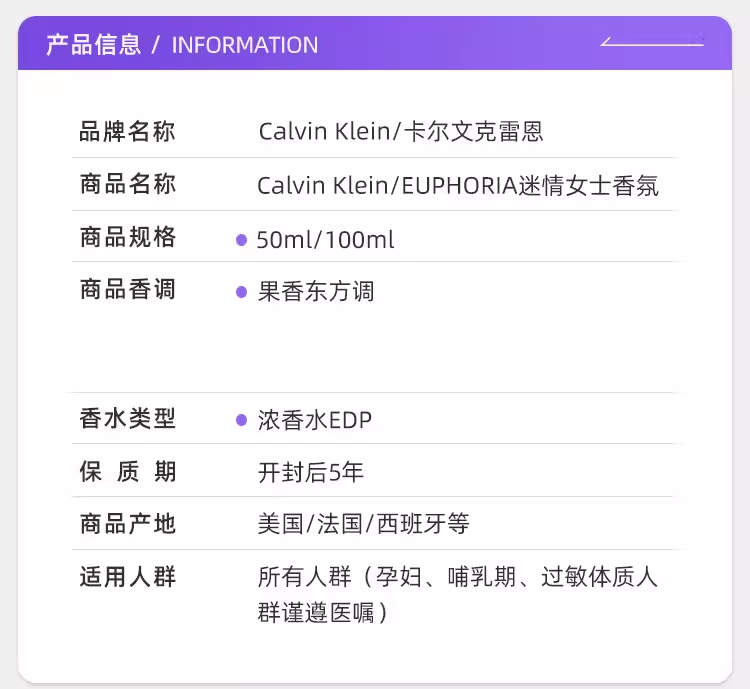Choose the 50ml/100ml specification text
Image resolution: width=750 pixels, height=689 pixels.
[x=325, y=240]
